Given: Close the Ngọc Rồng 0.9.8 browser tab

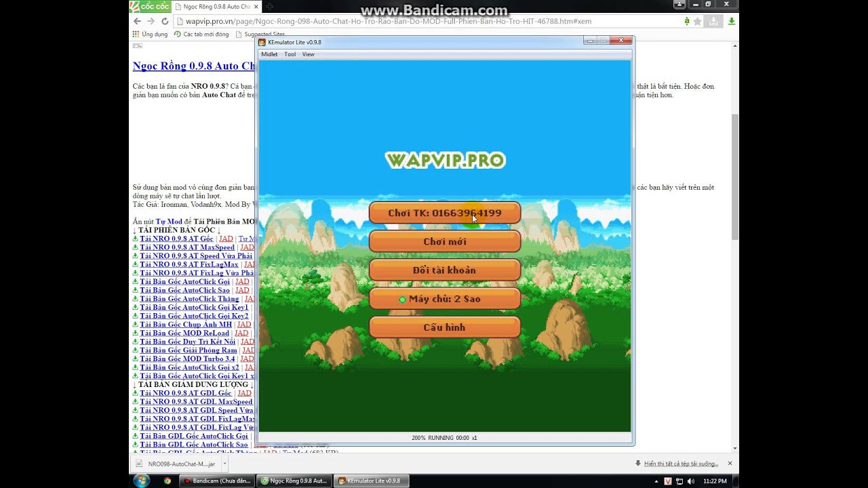Looking at the screenshot, I should coord(256,7).
